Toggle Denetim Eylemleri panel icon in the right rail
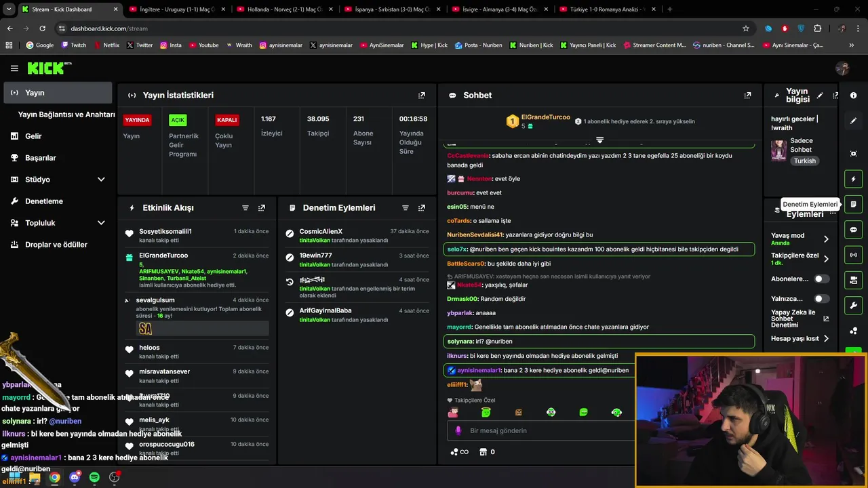Image resolution: width=868 pixels, height=488 pixels. pos(854,204)
